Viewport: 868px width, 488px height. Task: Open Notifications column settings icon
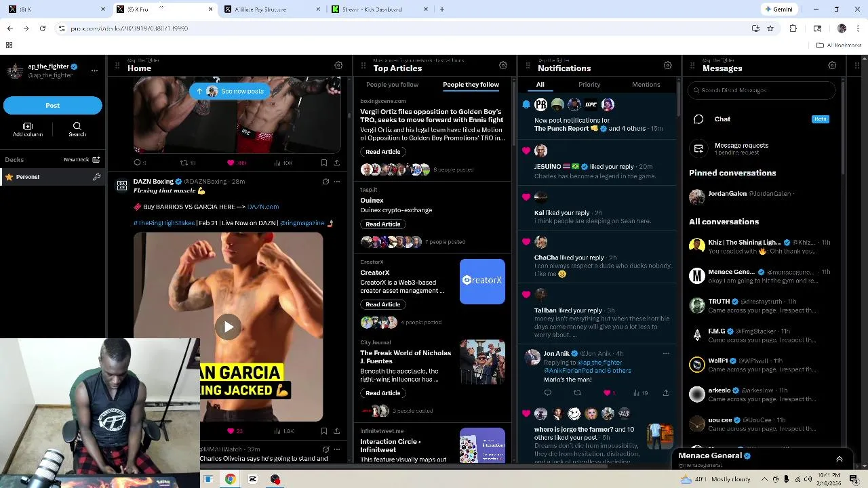(x=668, y=66)
